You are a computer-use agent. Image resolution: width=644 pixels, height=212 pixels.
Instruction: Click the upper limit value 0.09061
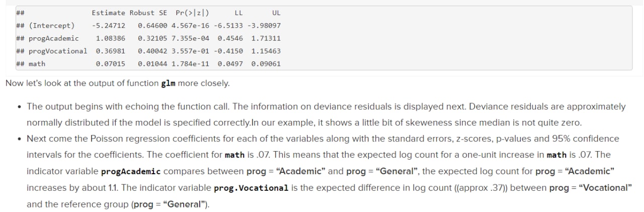[x=266, y=64]
